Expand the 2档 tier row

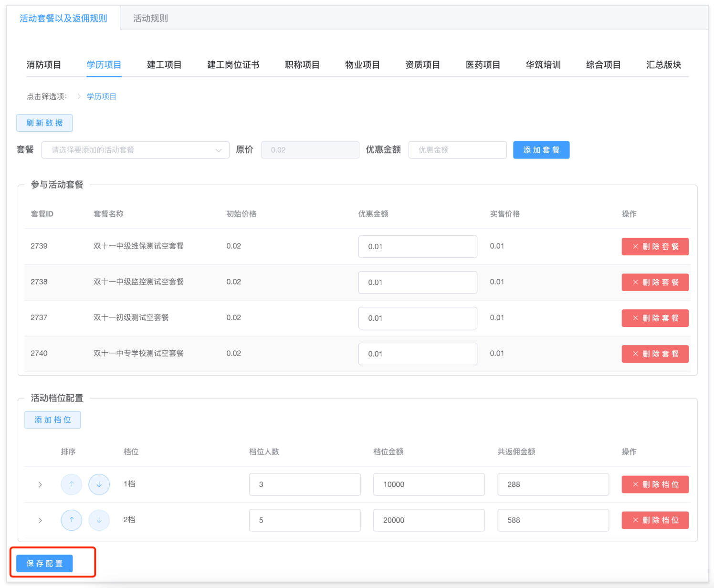pyautogui.click(x=40, y=521)
